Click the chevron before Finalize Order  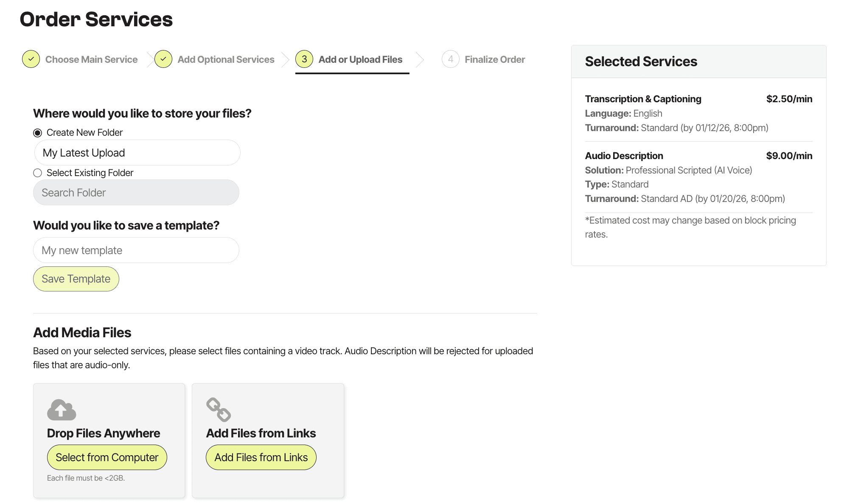click(x=420, y=60)
